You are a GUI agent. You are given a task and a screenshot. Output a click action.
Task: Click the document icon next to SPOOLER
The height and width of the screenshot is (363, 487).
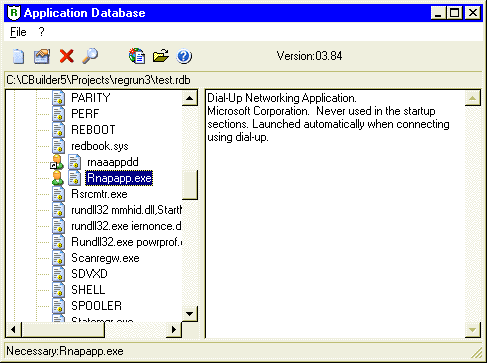click(59, 306)
